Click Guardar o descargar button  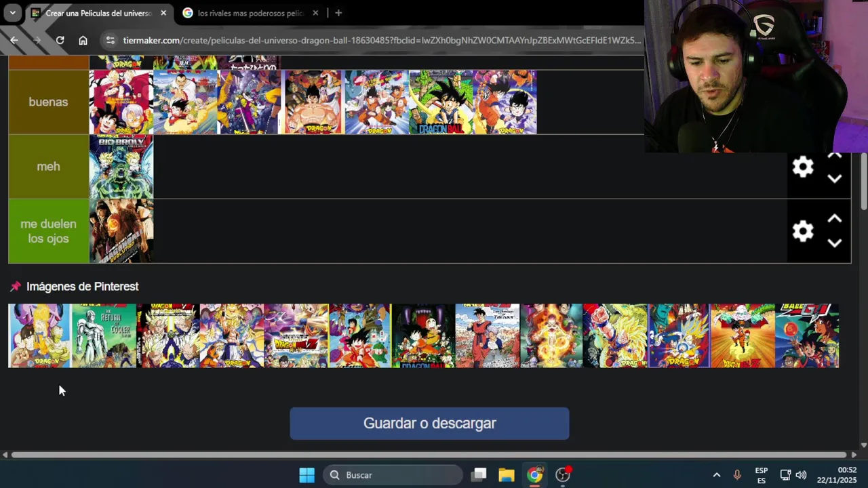tap(429, 423)
